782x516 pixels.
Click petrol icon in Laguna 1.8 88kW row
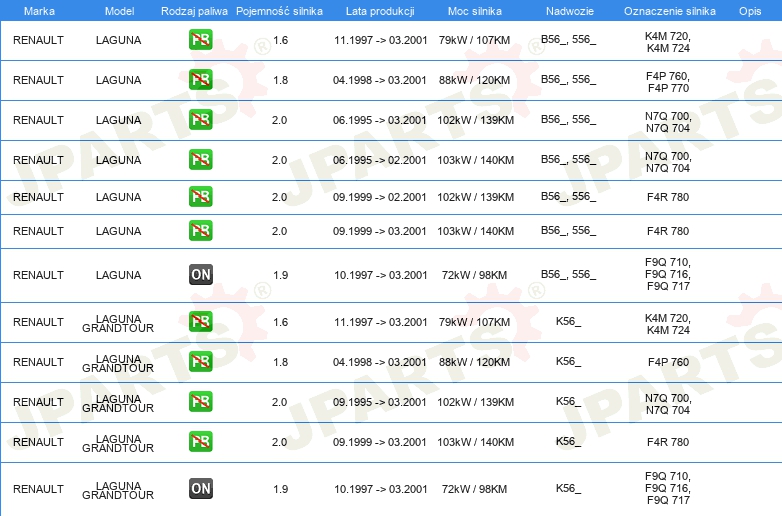tap(201, 80)
